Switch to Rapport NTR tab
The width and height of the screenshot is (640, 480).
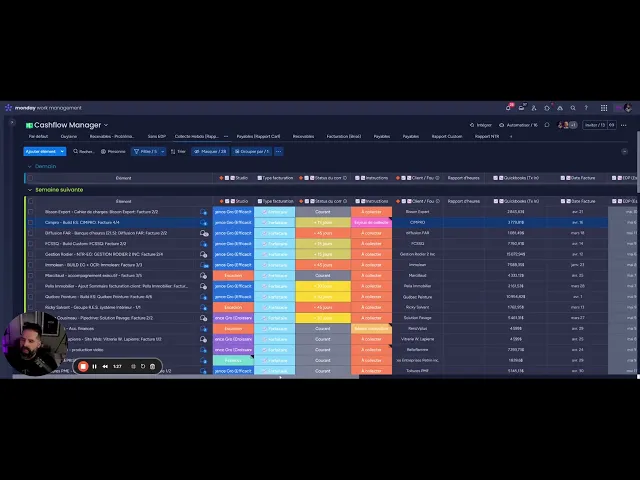487,136
